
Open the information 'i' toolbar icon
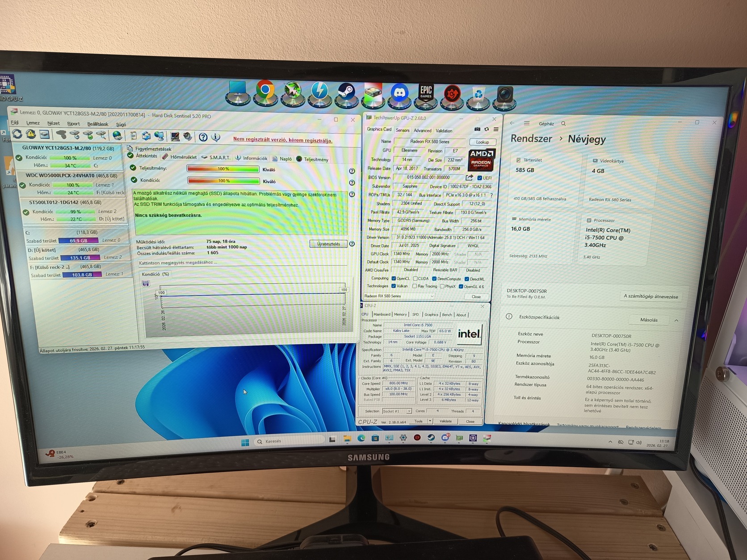(216, 137)
